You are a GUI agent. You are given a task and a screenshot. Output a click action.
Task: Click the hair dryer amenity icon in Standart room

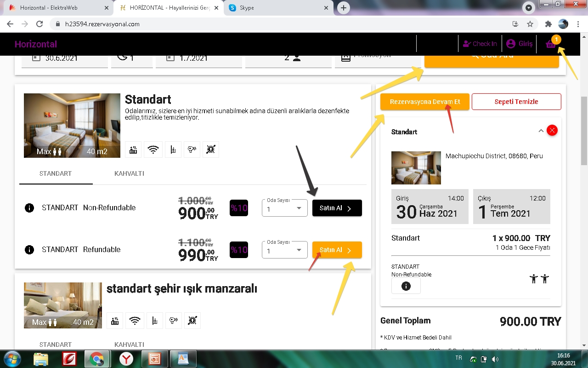pyautogui.click(x=192, y=149)
